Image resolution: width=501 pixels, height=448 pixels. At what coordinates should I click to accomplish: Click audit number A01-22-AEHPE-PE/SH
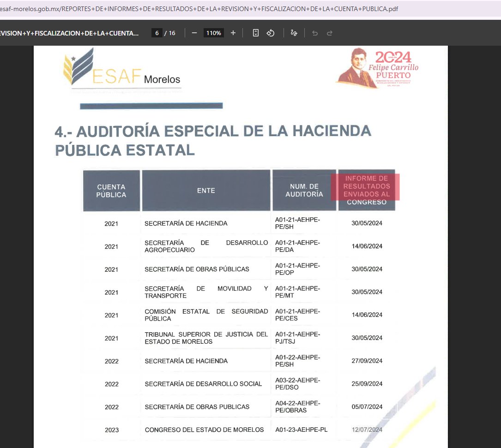point(297,361)
